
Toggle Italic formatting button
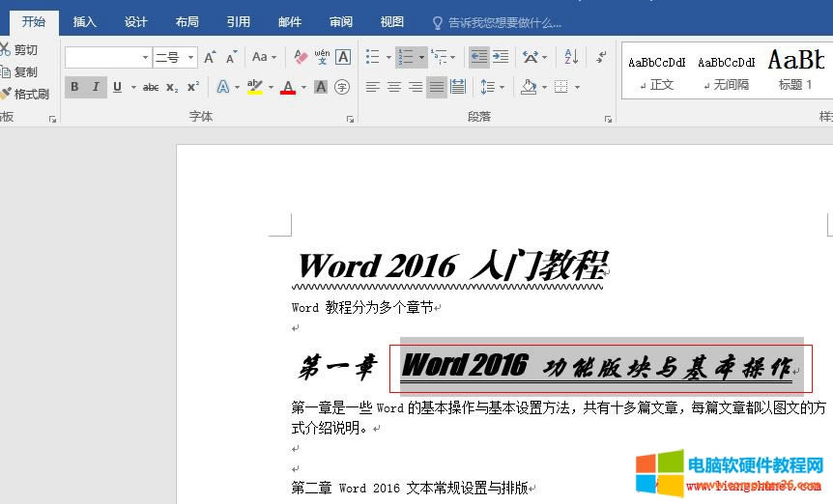point(96,87)
